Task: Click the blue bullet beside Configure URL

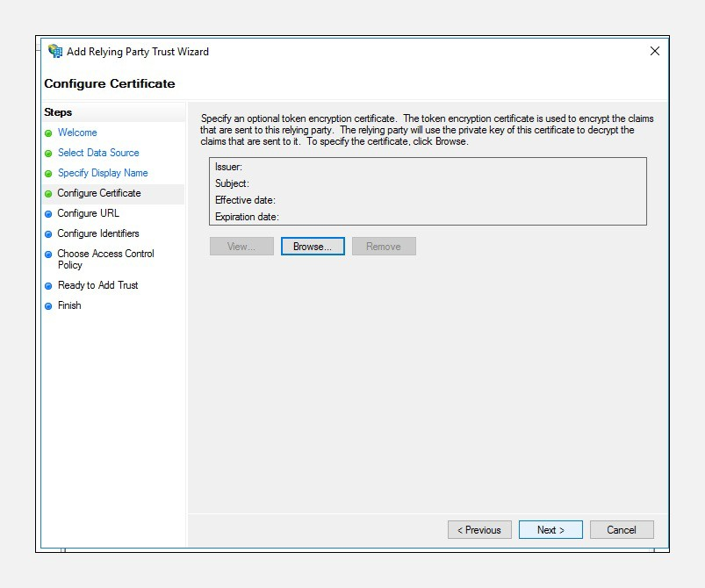Action: pyautogui.click(x=48, y=214)
